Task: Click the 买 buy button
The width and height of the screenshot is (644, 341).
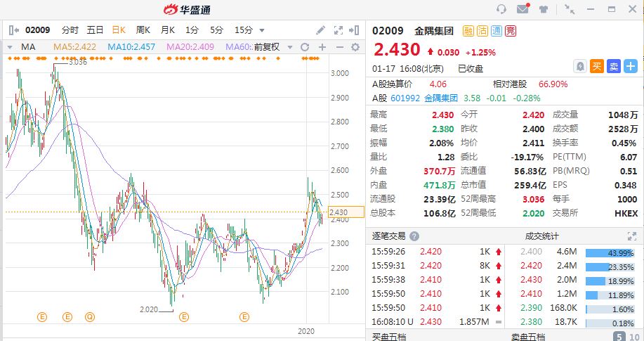Action: [x=597, y=66]
